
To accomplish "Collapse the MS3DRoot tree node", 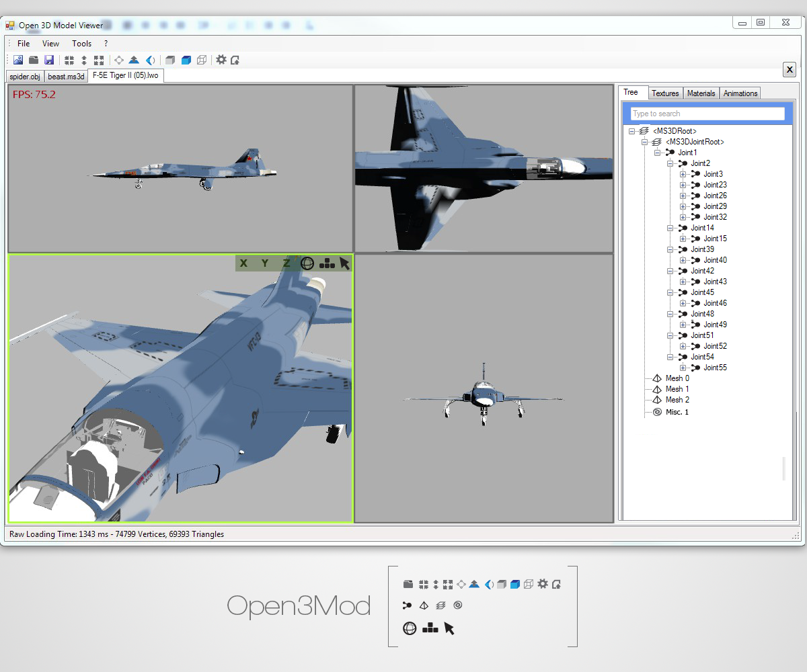I will coord(631,131).
